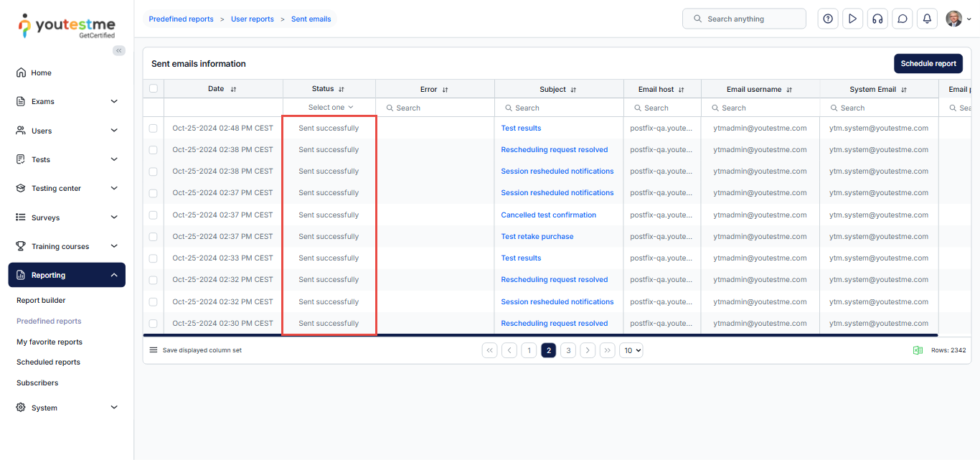The image size is (980, 460).
Task: Open the Test retake purchase email link
Action: 537,237
